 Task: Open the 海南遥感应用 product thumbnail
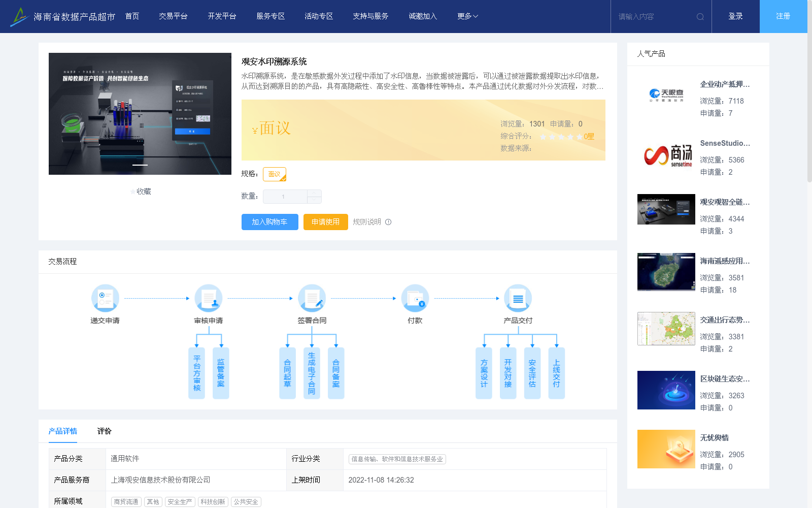(666, 272)
